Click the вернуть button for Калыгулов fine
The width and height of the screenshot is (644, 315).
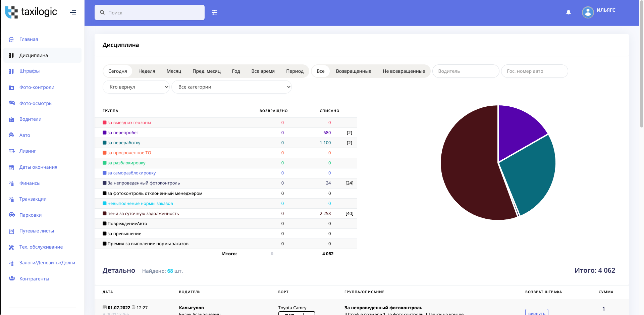(x=536, y=312)
